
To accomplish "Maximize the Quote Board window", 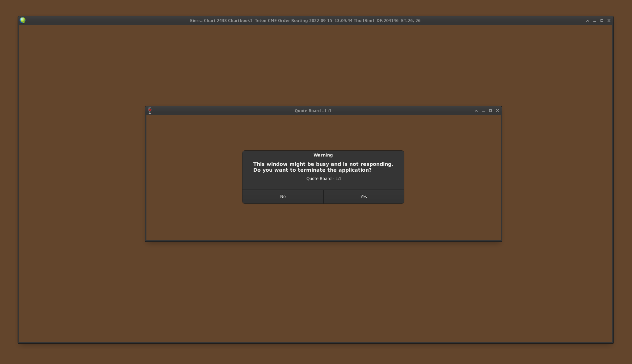I will [x=490, y=111].
